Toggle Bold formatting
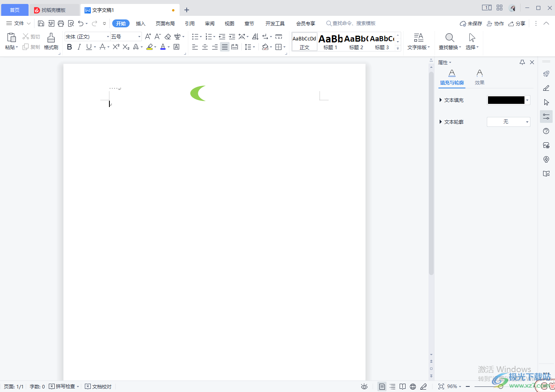 pos(69,47)
